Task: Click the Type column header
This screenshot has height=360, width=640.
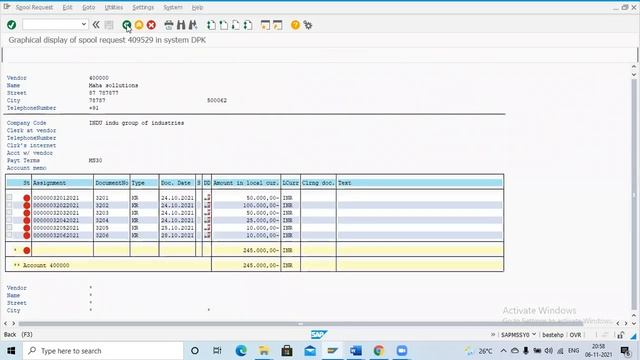Action: [x=144, y=183]
